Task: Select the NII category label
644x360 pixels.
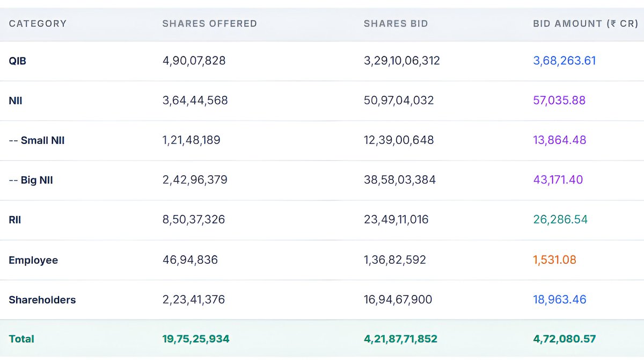Action: [16, 100]
